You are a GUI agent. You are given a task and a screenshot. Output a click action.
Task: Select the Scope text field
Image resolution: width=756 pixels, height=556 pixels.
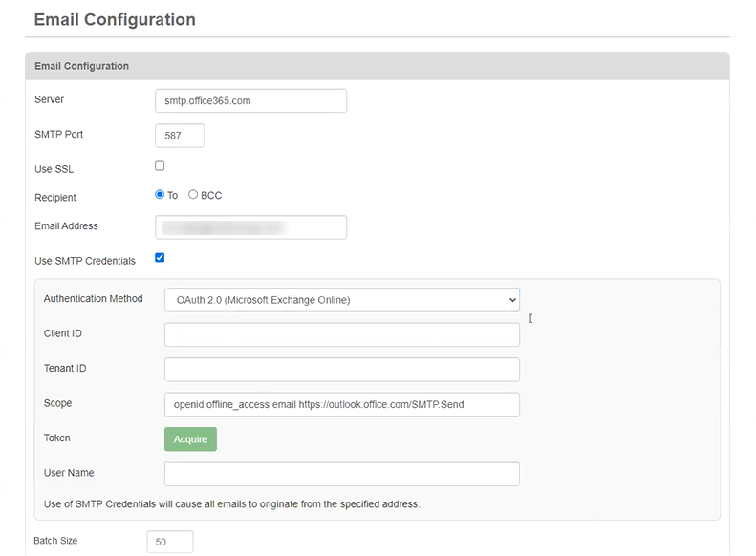(x=341, y=404)
